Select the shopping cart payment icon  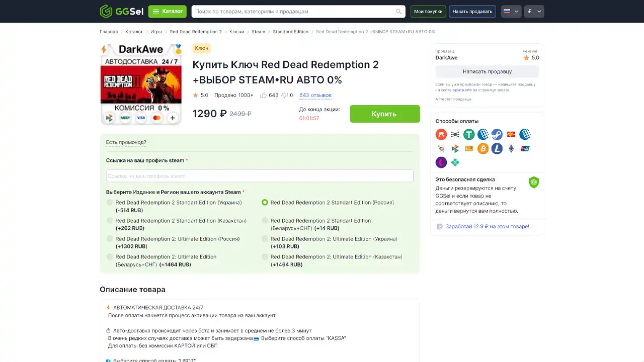441,148
